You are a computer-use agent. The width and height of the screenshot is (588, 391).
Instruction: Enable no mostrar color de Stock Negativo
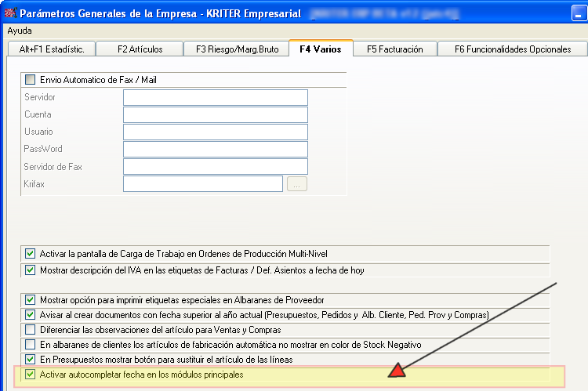pyautogui.click(x=31, y=345)
